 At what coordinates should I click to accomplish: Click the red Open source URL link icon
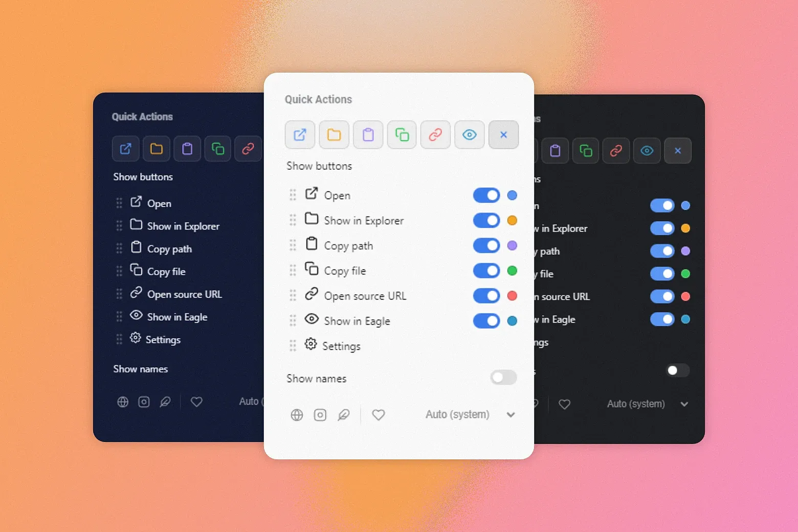[x=435, y=135]
